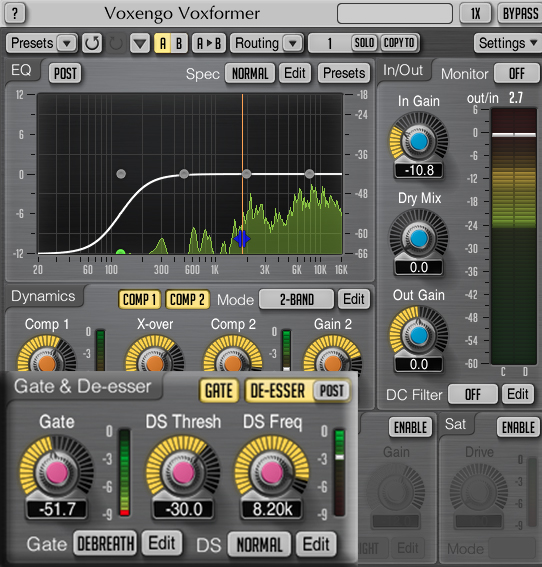Select the EQ point on the orange line
Viewport: 542px width, 567px height.
(247, 174)
